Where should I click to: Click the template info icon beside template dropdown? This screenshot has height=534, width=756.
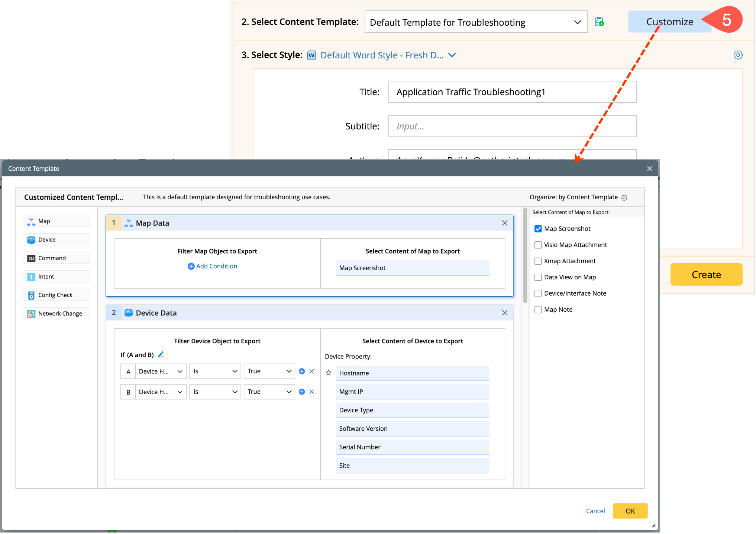click(599, 22)
